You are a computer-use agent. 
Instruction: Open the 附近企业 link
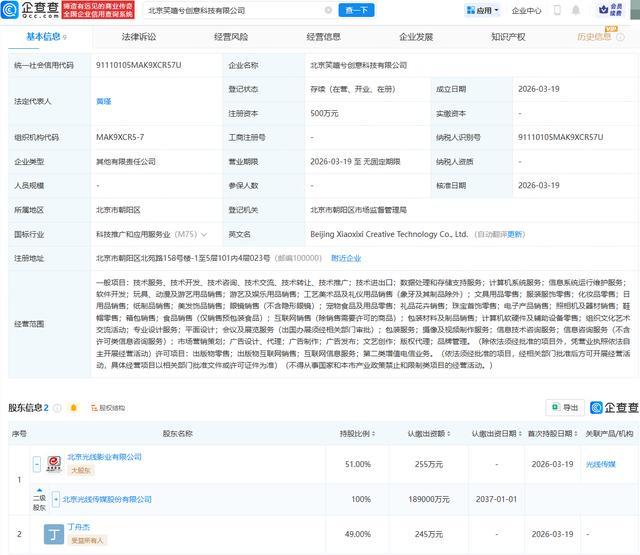[346, 258]
